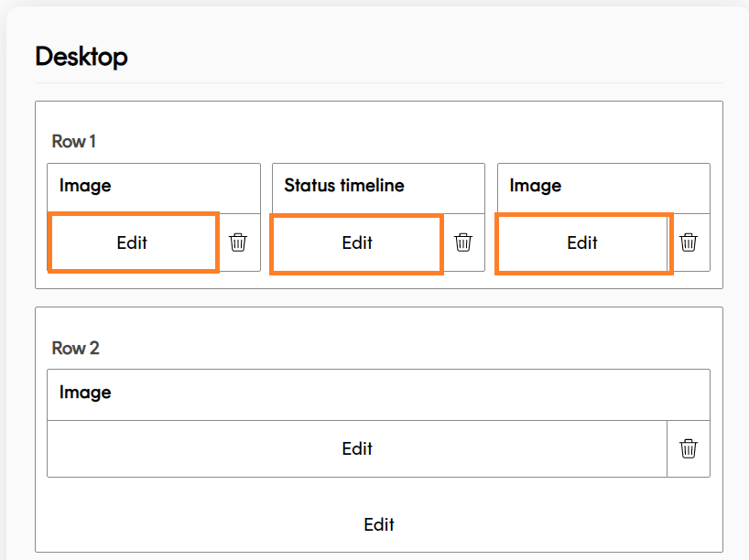Screen dimensions: 749x560
Task: Click the trash icon after the first Edit button
Action: (238, 242)
